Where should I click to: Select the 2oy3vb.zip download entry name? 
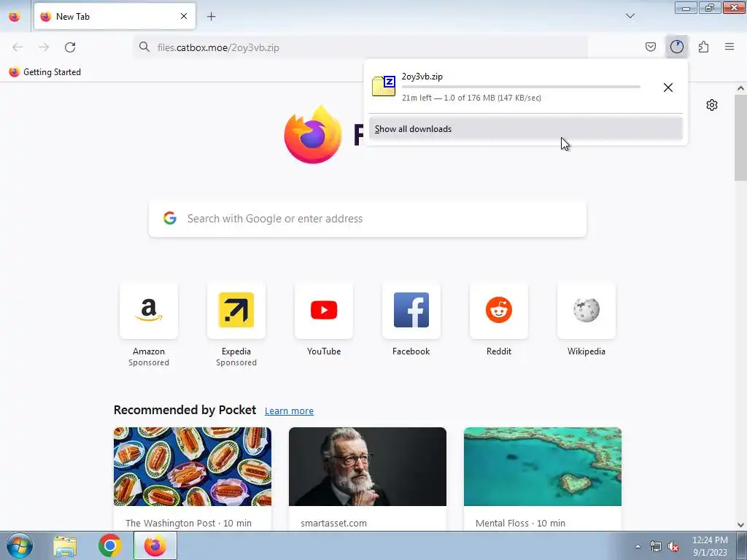click(x=422, y=76)
